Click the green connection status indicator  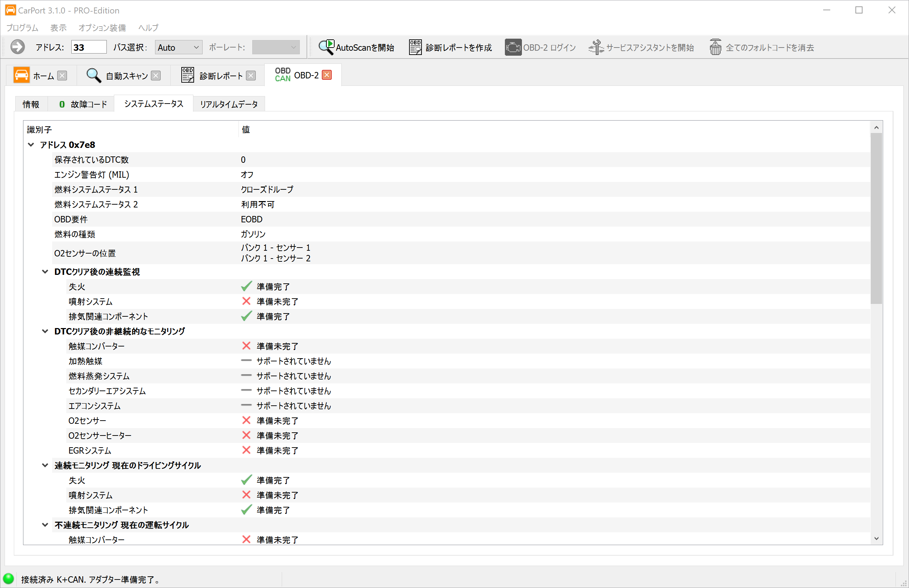pyautogui.click(x=9, y=579)
